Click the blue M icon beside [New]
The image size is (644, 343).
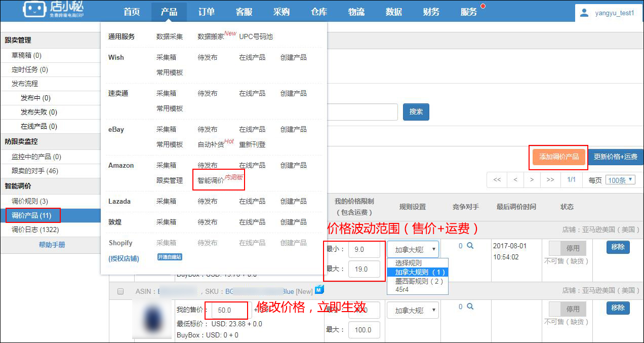319,289
